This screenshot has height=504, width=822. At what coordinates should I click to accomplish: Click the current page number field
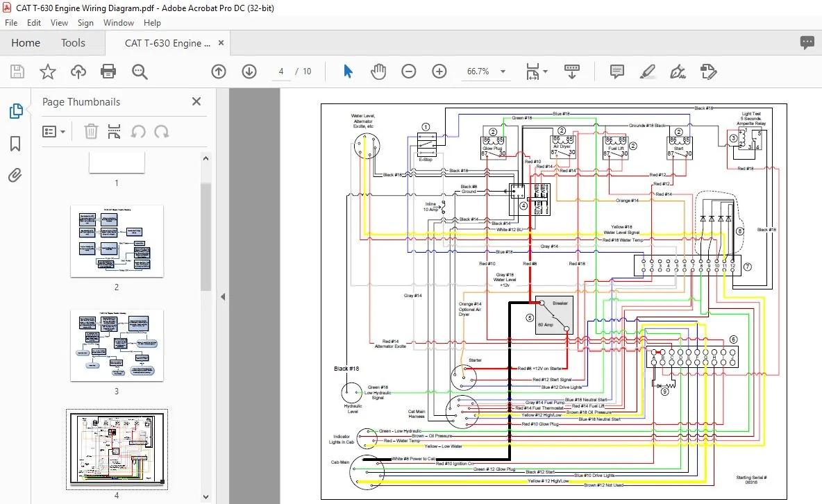pos(281,72)
